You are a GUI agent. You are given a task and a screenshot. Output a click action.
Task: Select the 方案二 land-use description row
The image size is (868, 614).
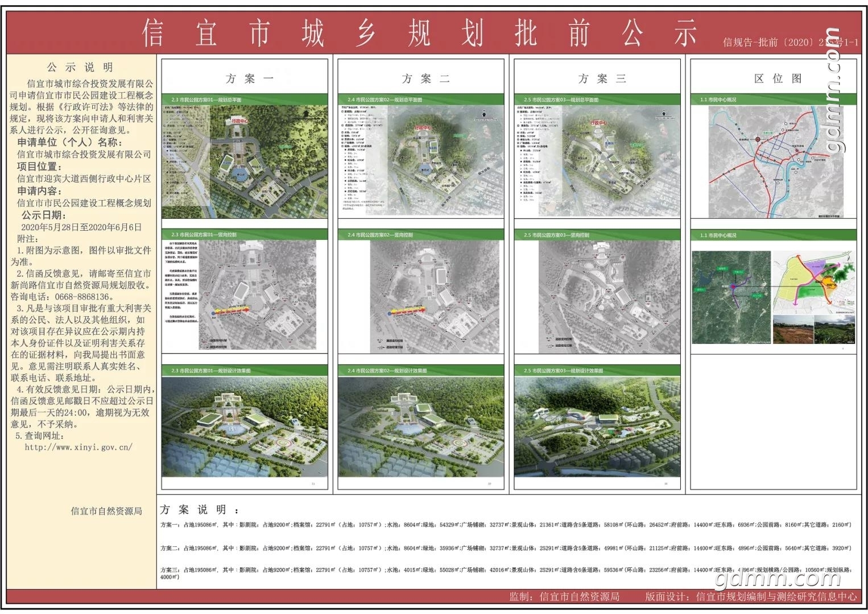pos(506,549)
